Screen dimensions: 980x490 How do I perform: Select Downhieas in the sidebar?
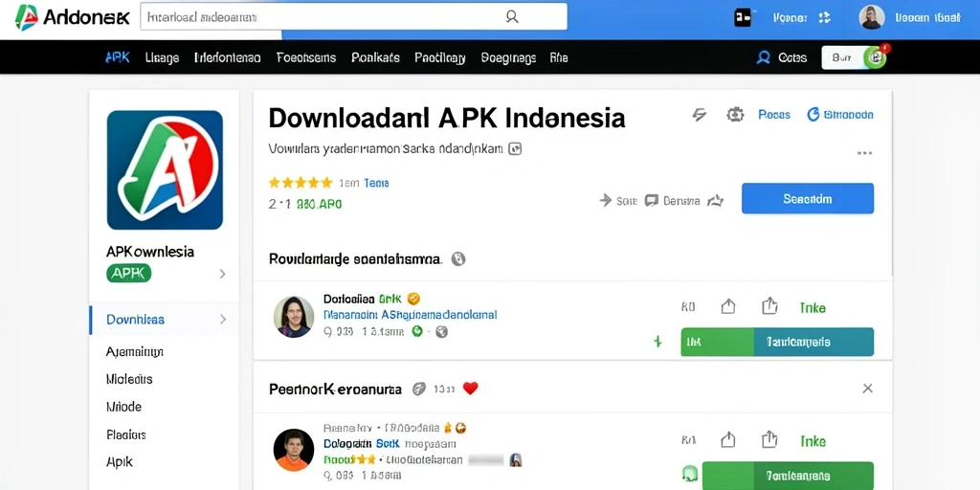(x=135, y=320)
